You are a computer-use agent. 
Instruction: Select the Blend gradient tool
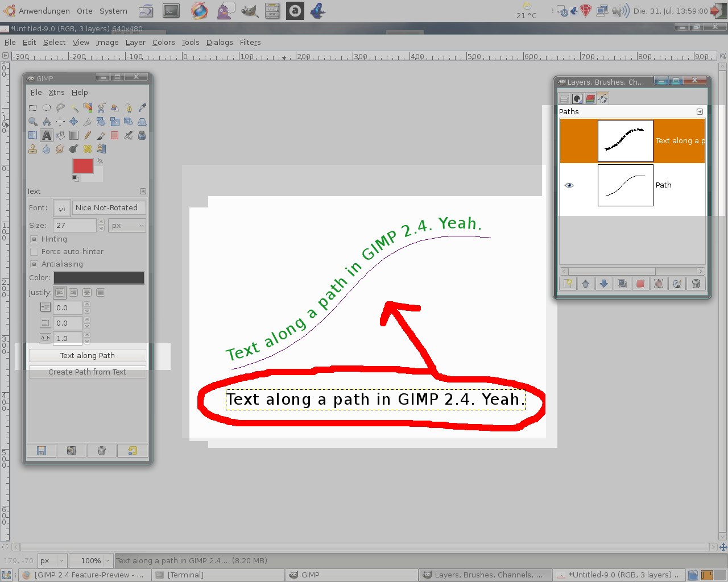74,135
